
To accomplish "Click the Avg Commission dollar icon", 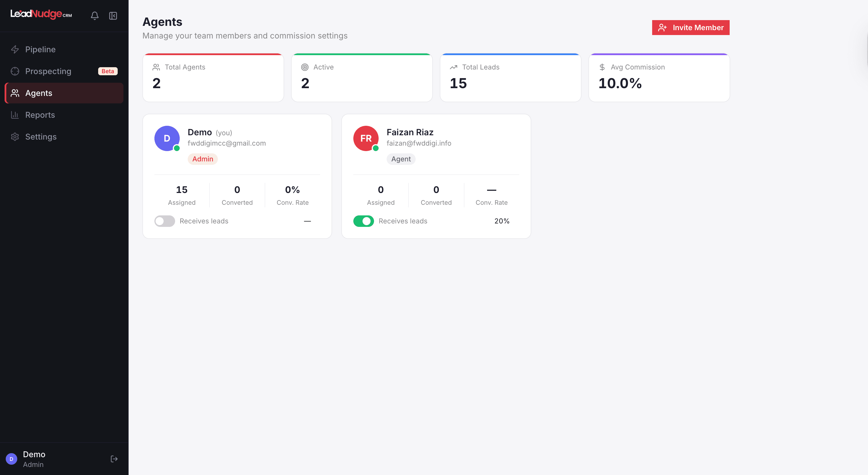I will click(602, 67).
